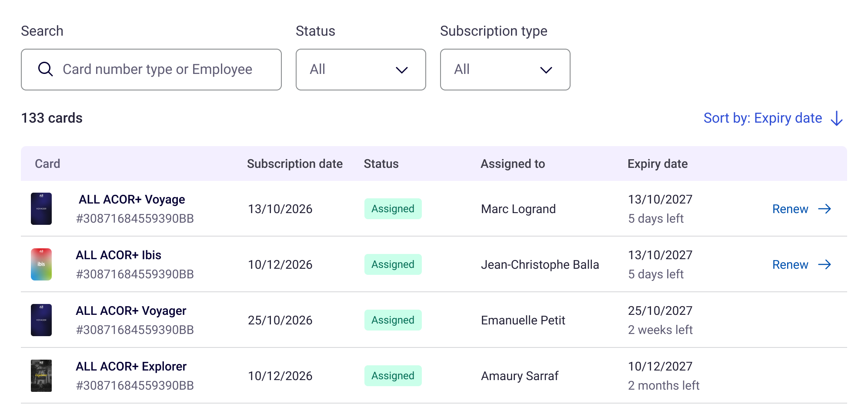This screenshot has height=414, width=868.
Task: Open the ALL ACOR+ Ibis card thumbnail
Action: (x=41, y=264)
